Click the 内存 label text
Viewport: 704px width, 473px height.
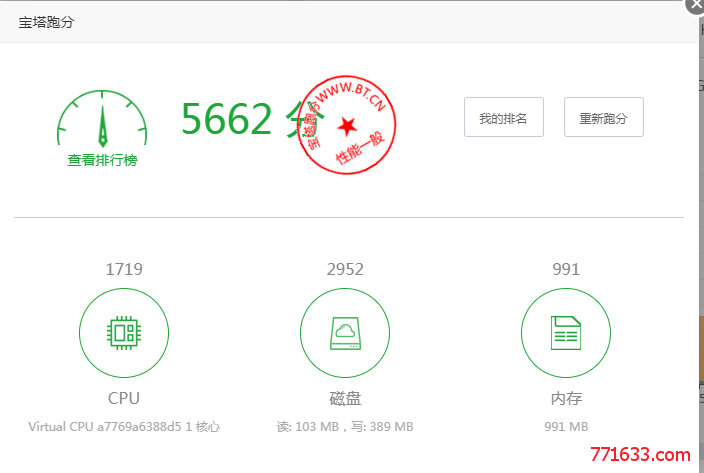566,399
